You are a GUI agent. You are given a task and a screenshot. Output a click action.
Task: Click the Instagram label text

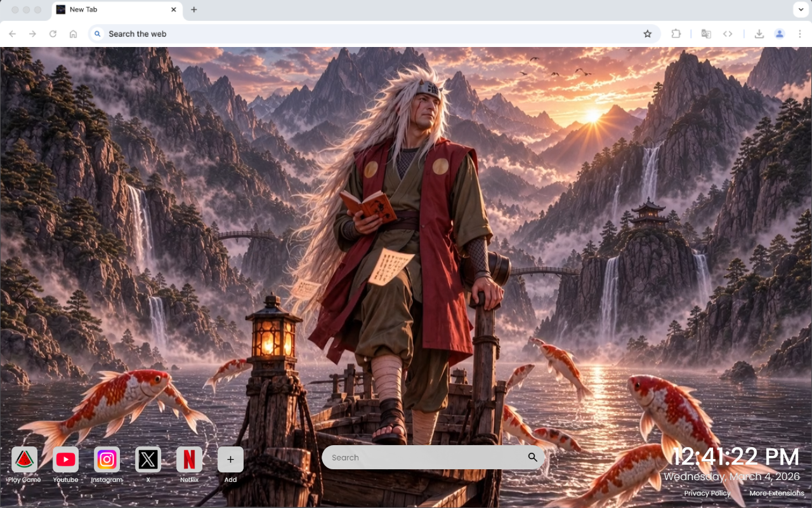[x=107, y=479]
